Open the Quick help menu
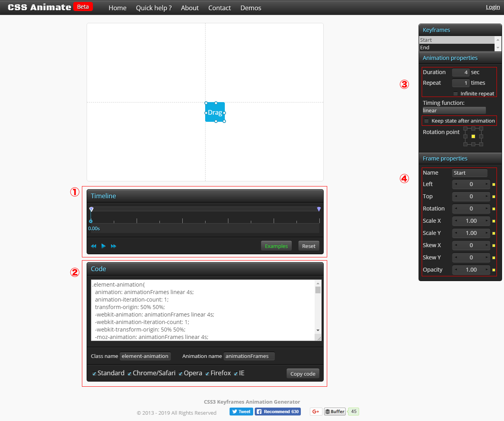The width and height of the screenshot is (504, 421). [x=154, y=8]
